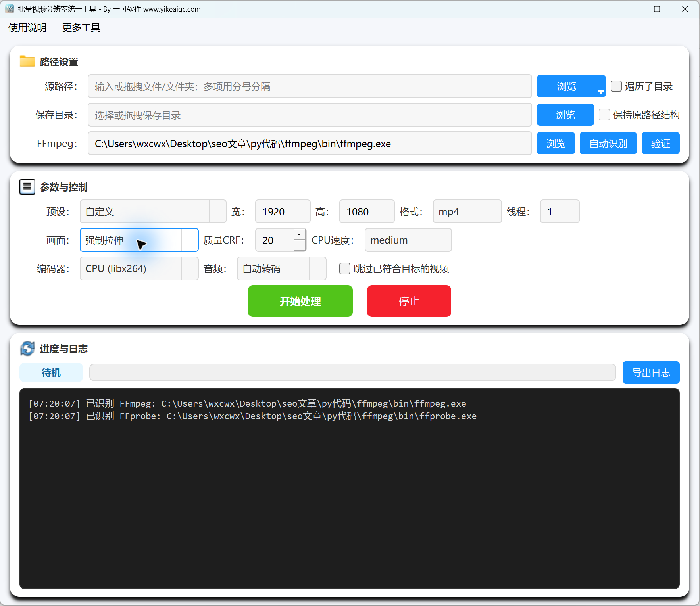
Task: Click the 质量CRF value field
Action: [274, 240]
